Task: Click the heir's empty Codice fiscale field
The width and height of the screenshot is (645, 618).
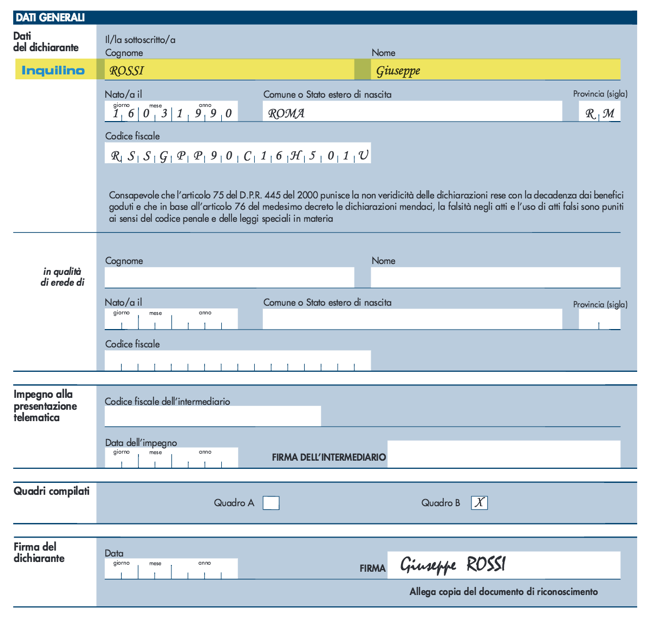Action: click(x=238, y=360)
